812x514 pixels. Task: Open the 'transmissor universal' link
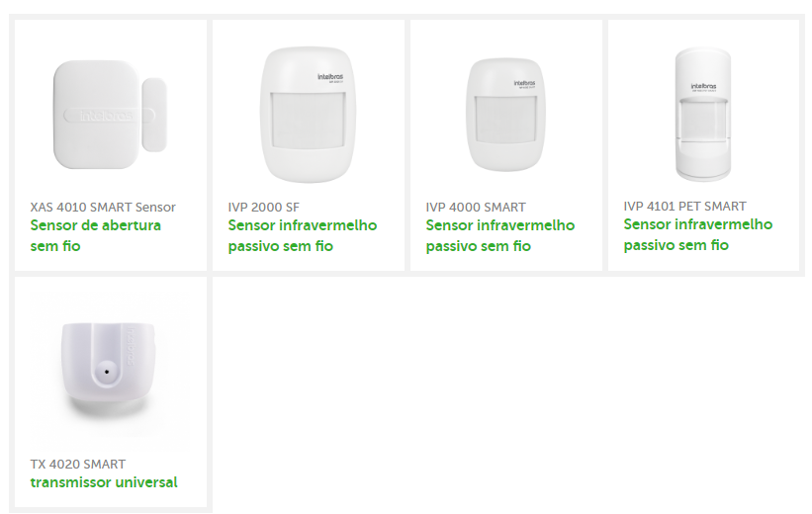click(x=104, y=482)
